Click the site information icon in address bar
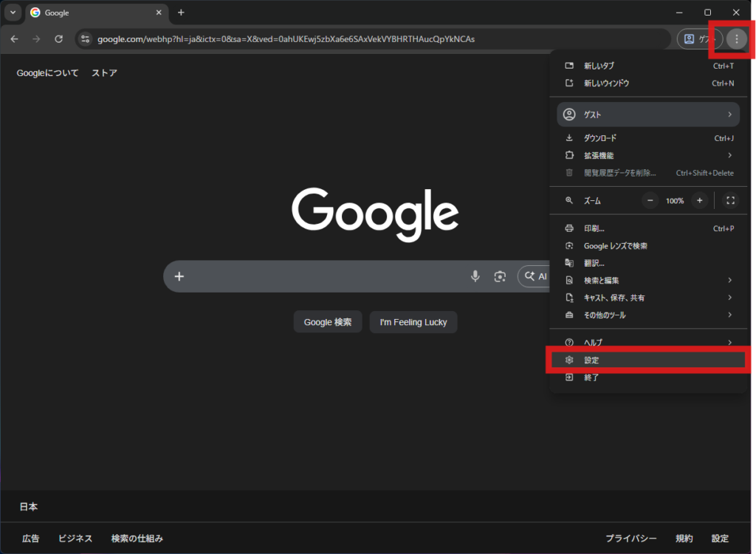The image size is (756, 554). coord(85,39)
